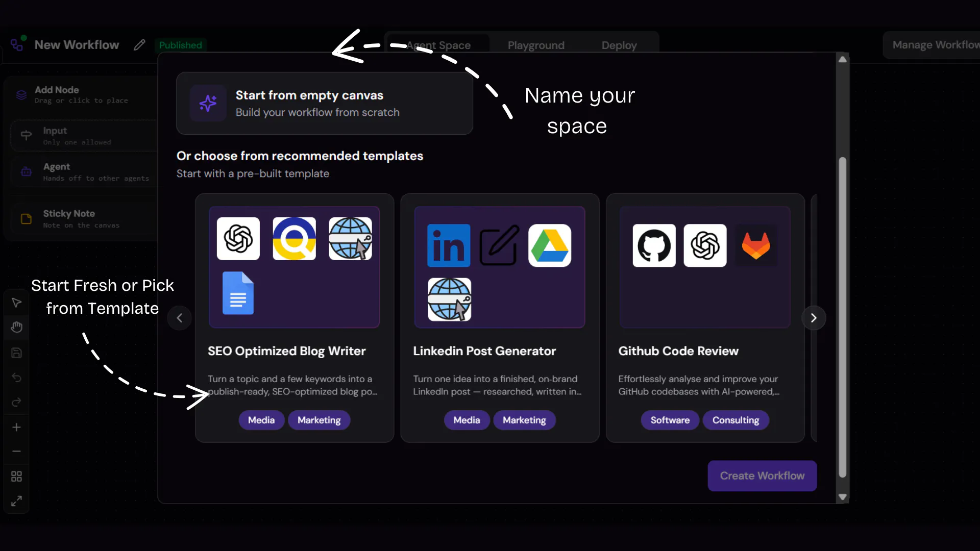The image size is (980, 551).
Task: Click the sparkle icon on empty canvas card
Action: pos(208,103)
